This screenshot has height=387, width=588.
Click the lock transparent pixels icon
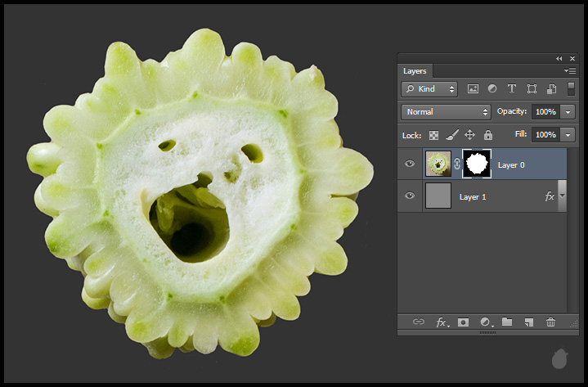coord(433,135)
